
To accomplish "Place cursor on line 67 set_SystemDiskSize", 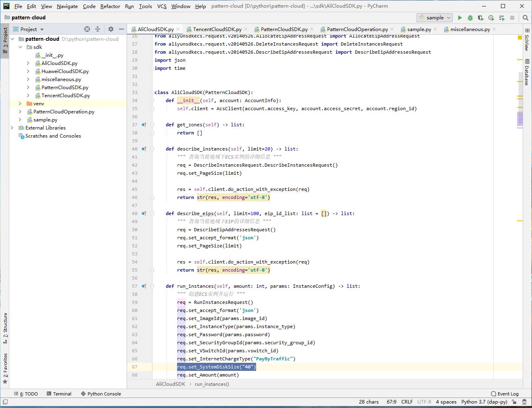I will (x=217, y=367).
